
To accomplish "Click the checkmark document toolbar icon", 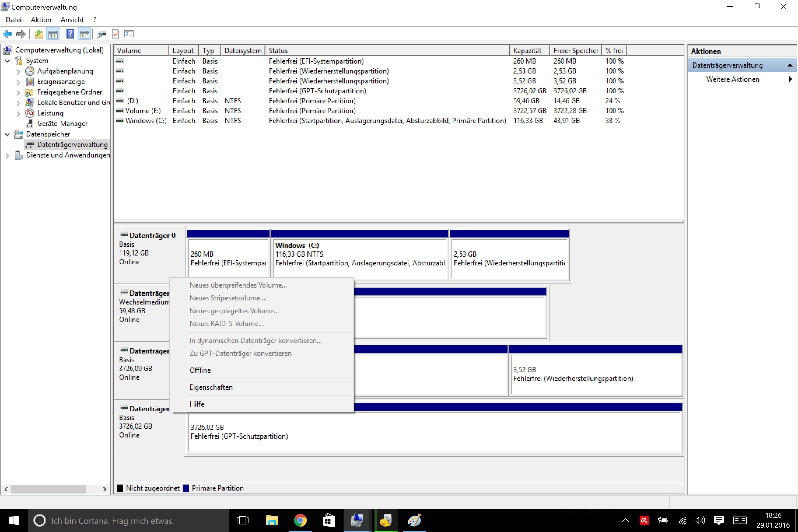I will coord(116,34).
